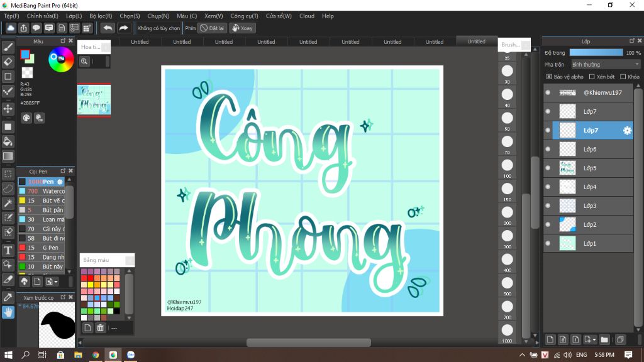Click the new layer icon in layer panel
Viewport: 644px width, 362px height.
coord(550,339)
